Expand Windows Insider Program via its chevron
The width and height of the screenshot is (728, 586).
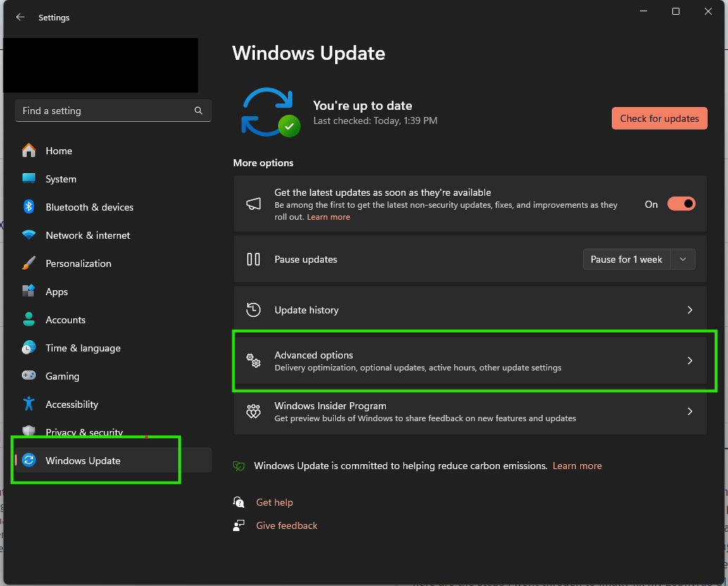[x=690, y=411]
